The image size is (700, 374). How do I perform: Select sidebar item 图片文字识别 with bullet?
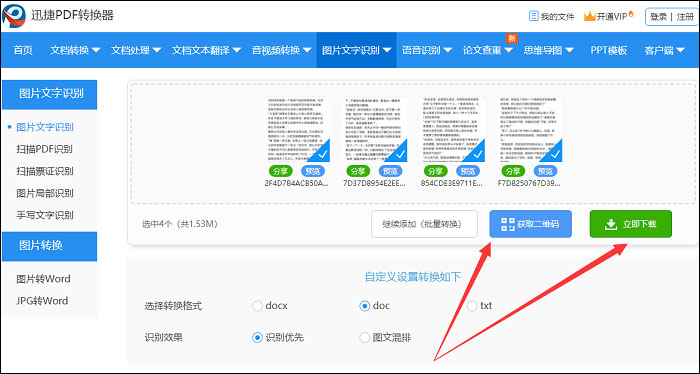pyautogui.click(x=45, y=127)
